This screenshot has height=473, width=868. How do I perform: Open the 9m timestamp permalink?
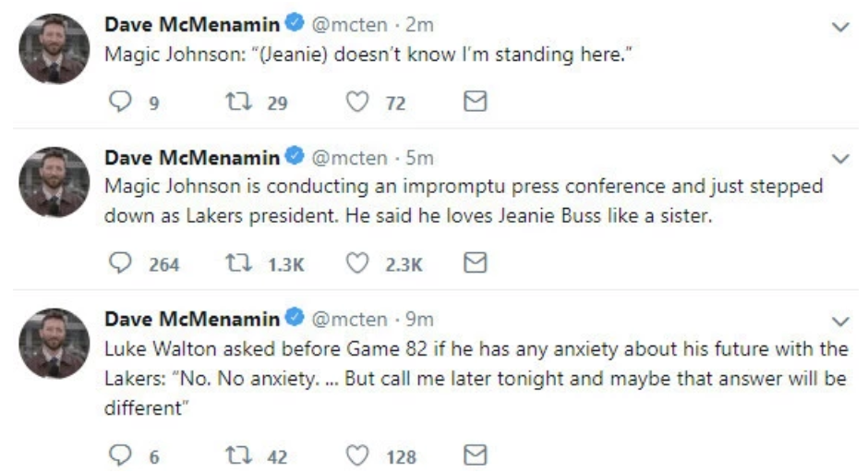[420, 319]
